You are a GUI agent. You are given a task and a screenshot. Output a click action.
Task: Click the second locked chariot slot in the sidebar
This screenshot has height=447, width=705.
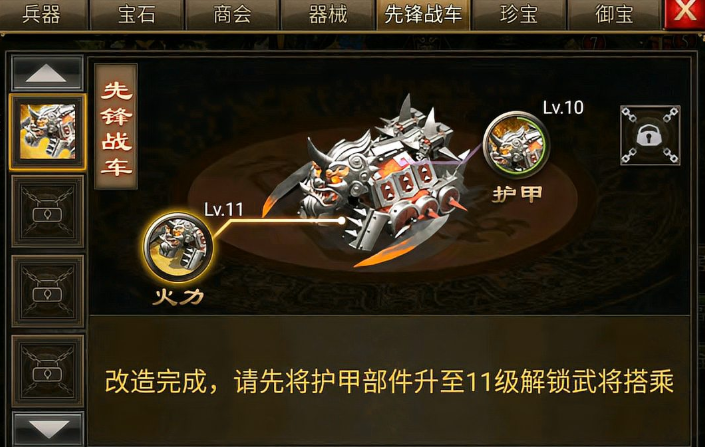tap(48, 291)
